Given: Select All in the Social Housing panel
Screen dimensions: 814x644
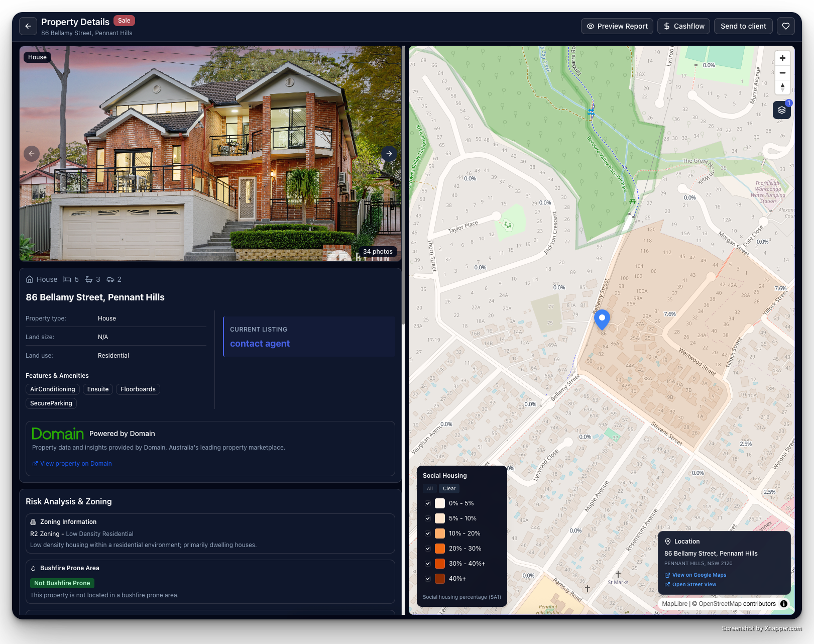Looking at the screenshot, I should 429,488.
